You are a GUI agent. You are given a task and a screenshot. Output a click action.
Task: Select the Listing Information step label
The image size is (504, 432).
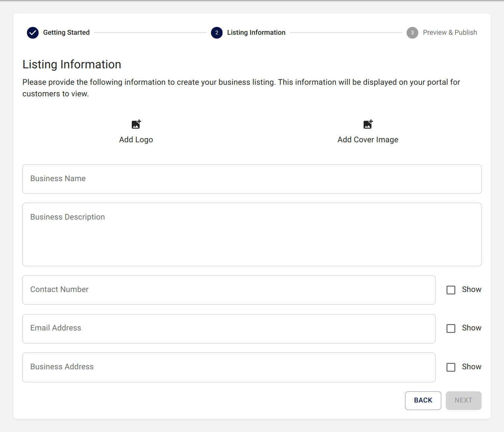click(256, 32)
